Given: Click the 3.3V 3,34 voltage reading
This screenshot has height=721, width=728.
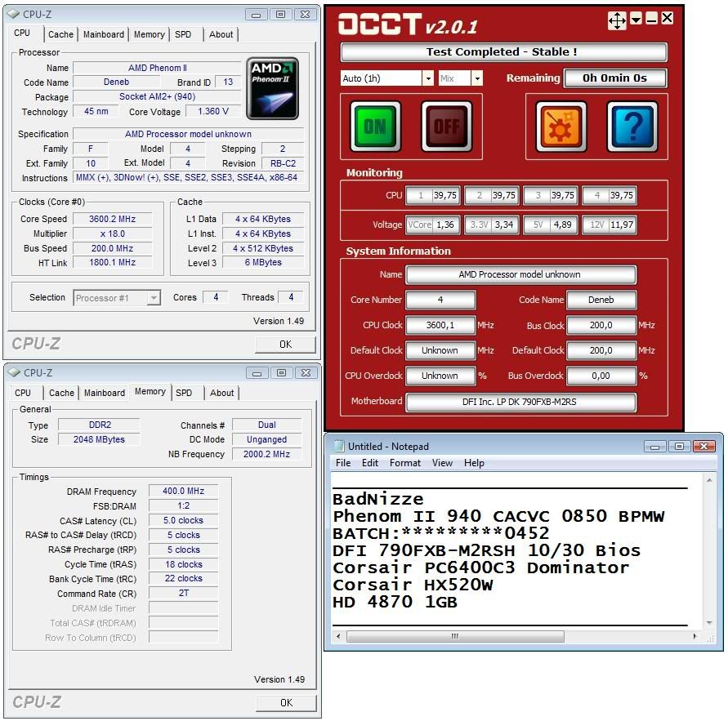Looking at the screenshot, I should click(492, 225).
